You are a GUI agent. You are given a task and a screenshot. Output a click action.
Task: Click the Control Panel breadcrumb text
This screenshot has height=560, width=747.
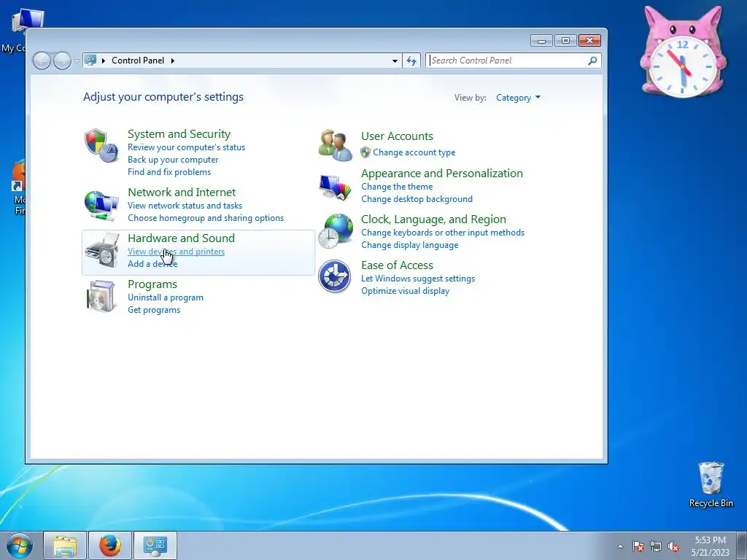138,61
